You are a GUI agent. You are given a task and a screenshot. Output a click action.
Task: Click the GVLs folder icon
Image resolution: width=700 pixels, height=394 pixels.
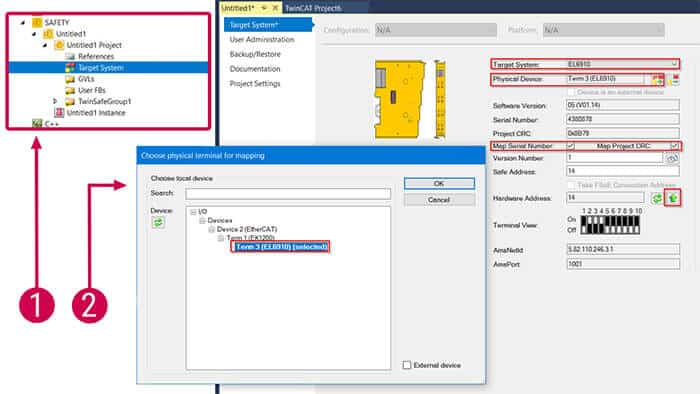(x=70, y=79)
